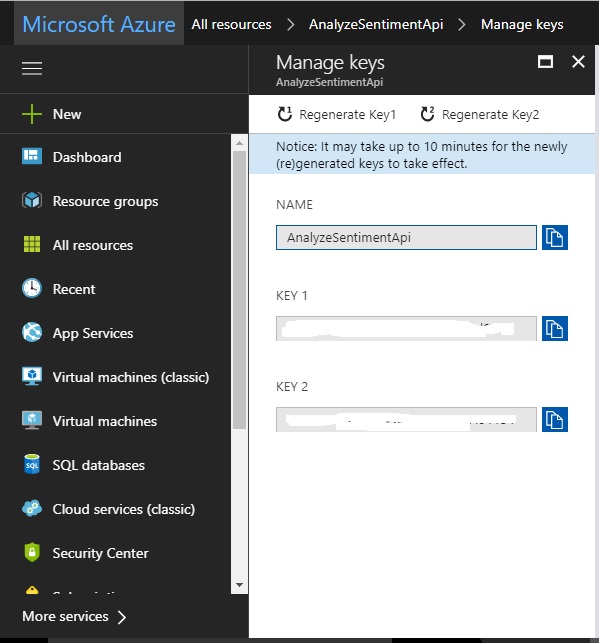599x643 pixels.
Task: Click the sidebar scrollbar up arrow
Action: click(239, 143)
